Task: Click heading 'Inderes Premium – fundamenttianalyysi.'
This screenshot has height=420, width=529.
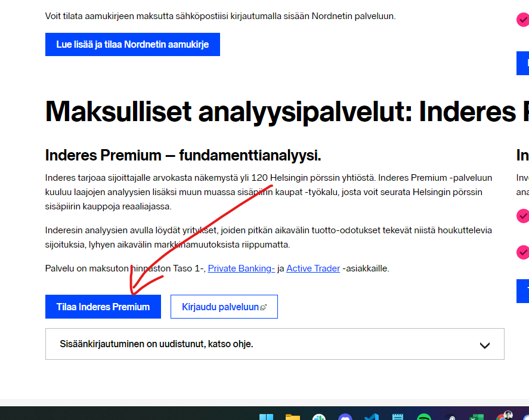Action: point(183,156)
